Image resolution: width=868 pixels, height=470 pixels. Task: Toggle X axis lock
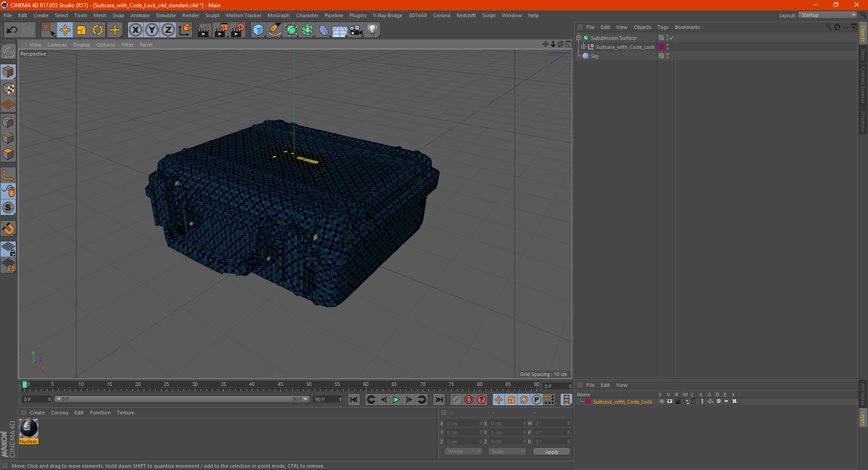[135, 30]
